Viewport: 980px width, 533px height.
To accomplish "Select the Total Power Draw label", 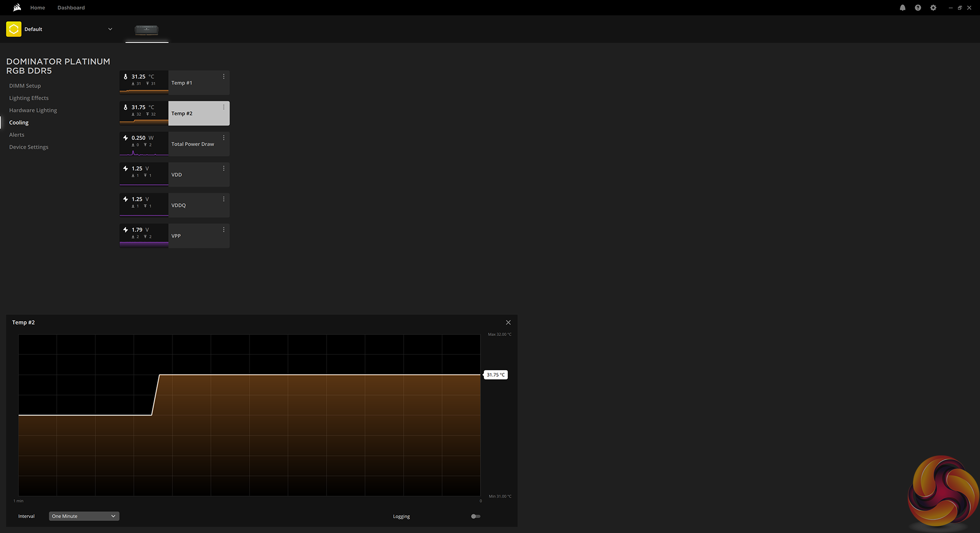I will [193, 144].
